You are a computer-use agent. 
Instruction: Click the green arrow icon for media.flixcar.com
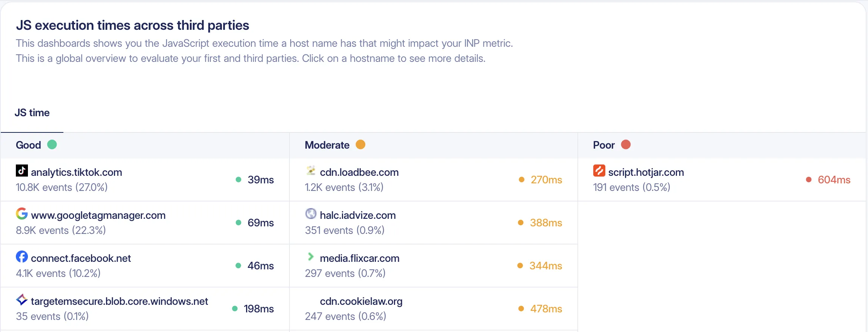point(311,257)
